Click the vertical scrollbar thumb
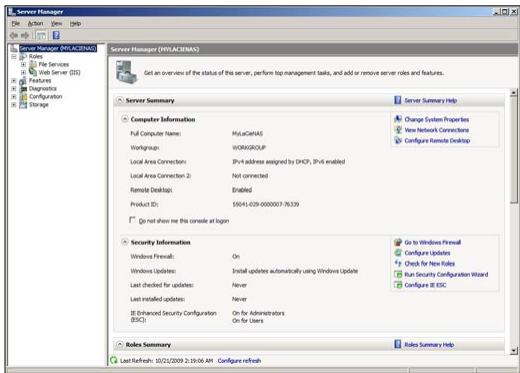Viewport: 520px width, 373px height. [x=514, y=150]
